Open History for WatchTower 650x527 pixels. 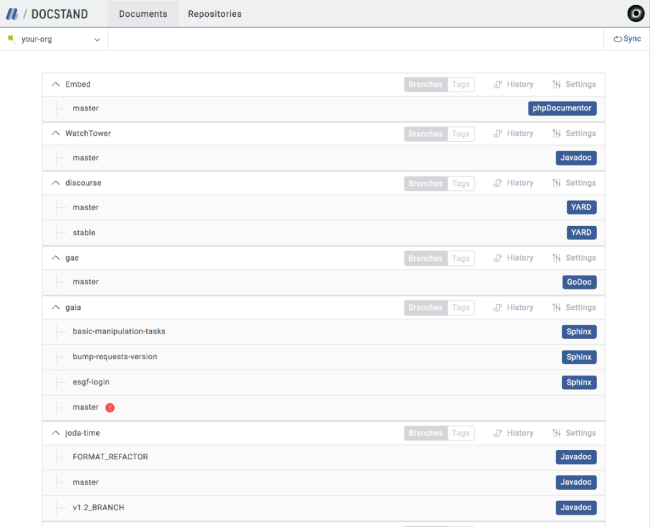pyautogui.click(x=513, y=134)
